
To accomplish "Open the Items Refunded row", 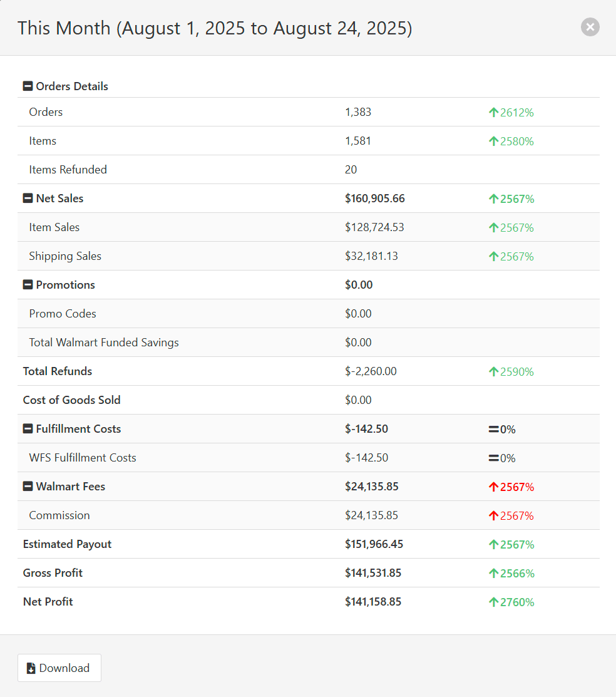I will (68, 169).
